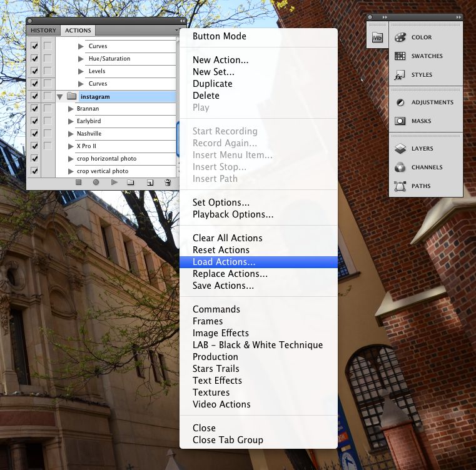Toggle dialog box for Hue/Saturation step
Image resolution: width=476 pixels, height=470 pixels.
click(x=48, y=58)
